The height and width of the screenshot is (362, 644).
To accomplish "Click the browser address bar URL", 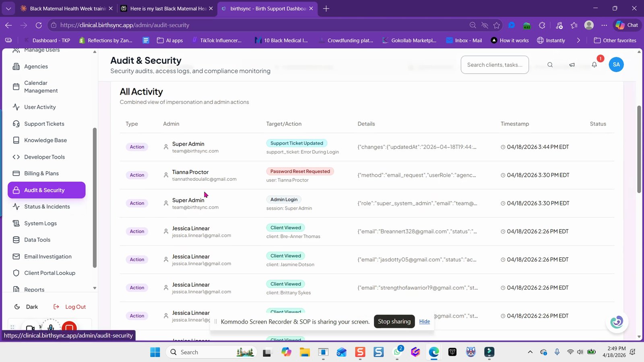I will pos(125,25).
